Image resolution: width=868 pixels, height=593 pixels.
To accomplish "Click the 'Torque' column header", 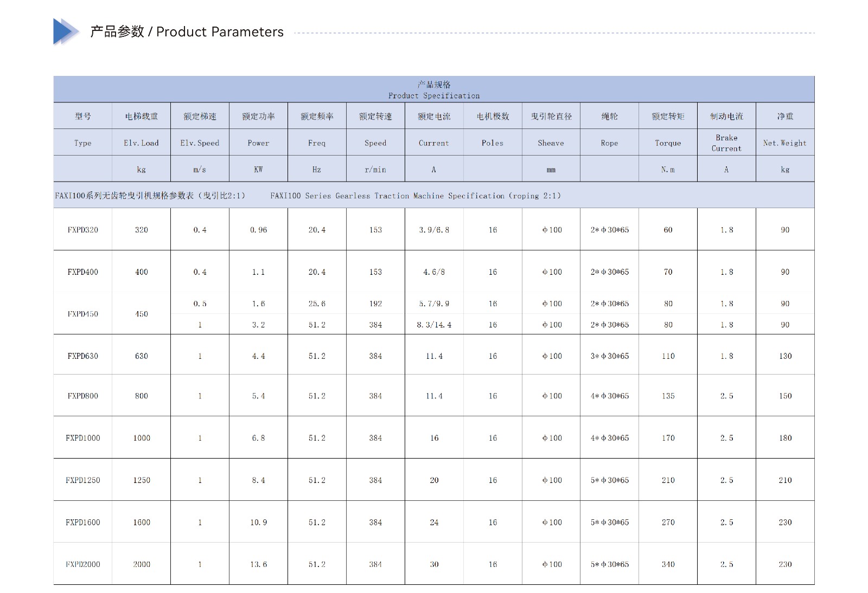I will (x=668, y=143).
